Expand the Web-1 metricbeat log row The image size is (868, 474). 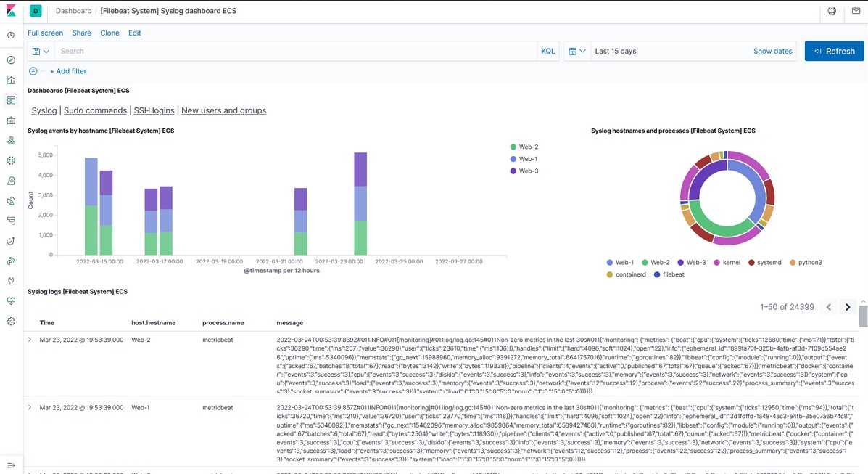click(30, 407)
